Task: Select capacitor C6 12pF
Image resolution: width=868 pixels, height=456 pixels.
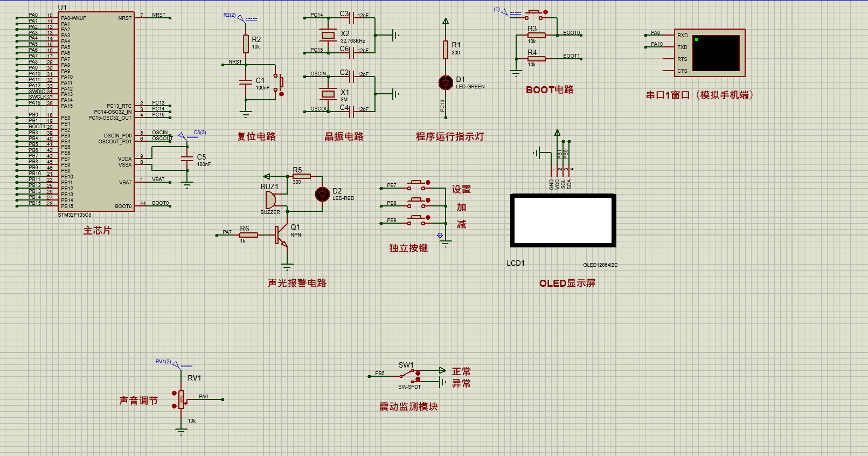Action: click(352, 52)
